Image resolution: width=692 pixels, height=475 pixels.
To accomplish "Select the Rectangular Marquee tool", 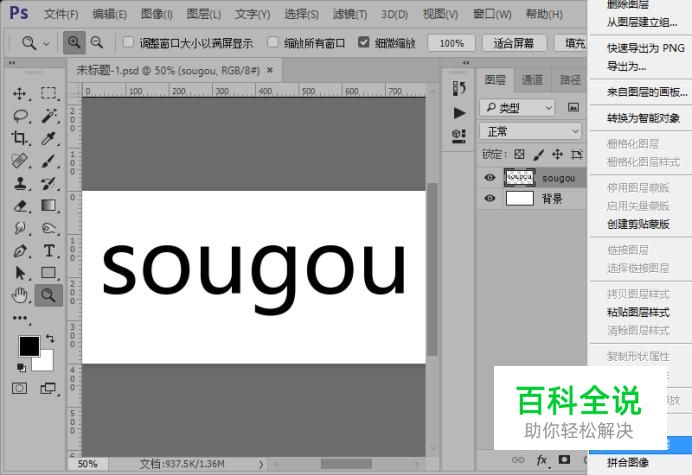I will pos(49,93).
